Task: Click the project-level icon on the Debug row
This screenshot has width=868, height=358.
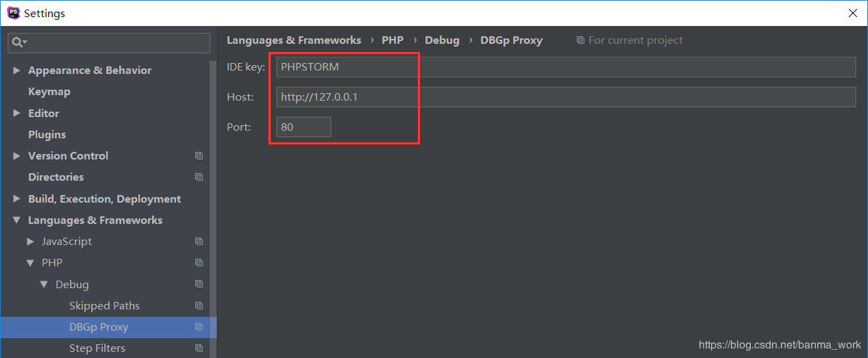Action: point(199,284)
